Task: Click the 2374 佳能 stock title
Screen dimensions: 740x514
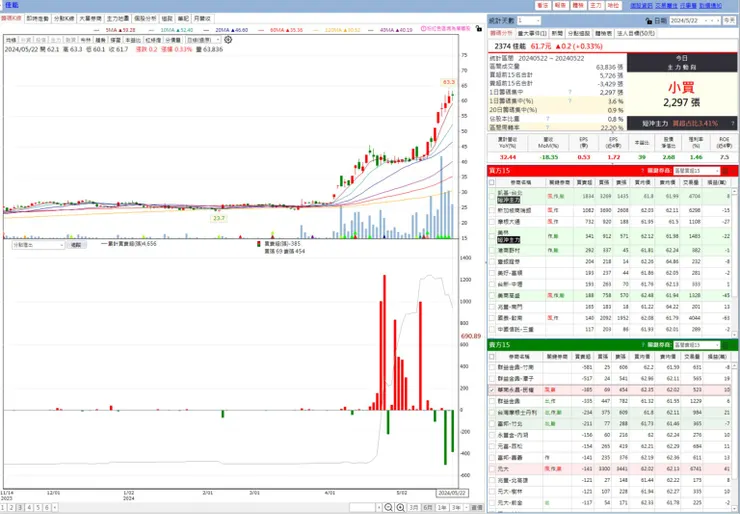Action: click(x=510, y=46)
